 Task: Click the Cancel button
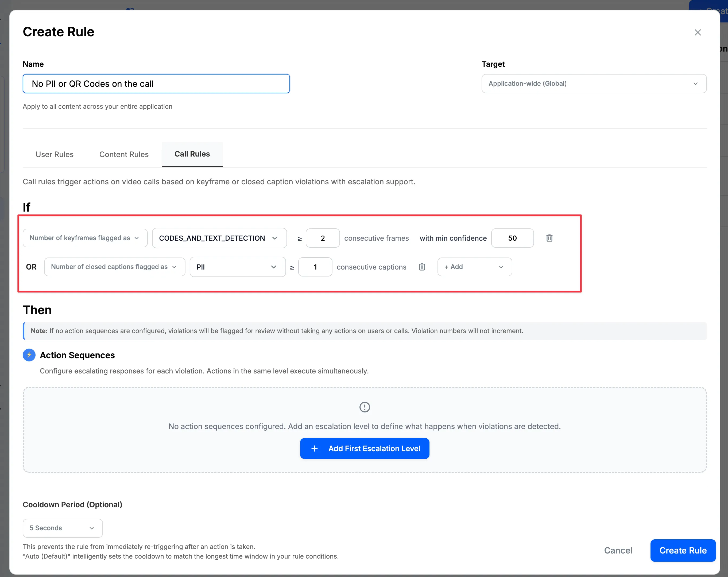pyautogui.click(x=618, y=550)
